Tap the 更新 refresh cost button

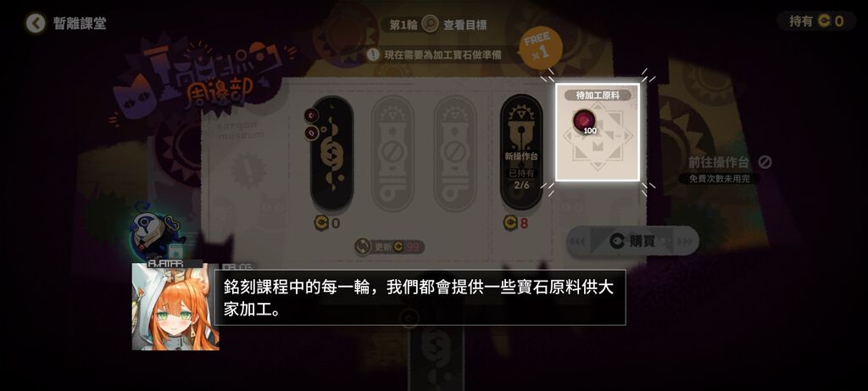389,247
